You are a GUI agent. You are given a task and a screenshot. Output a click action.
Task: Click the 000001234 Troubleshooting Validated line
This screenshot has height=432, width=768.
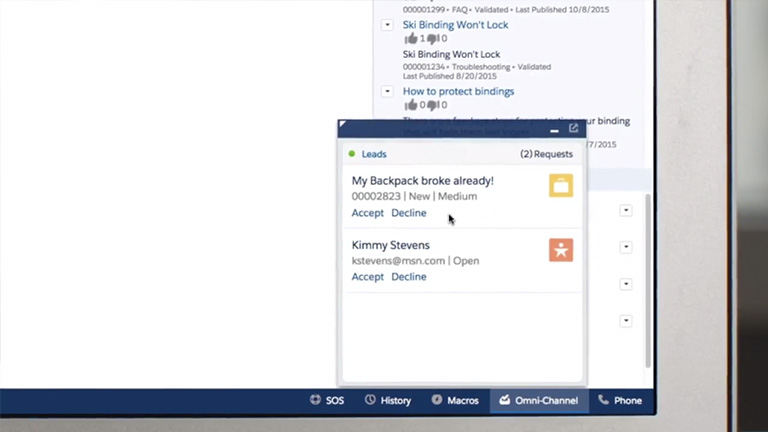pyautogui.click(x=477, y=67)
